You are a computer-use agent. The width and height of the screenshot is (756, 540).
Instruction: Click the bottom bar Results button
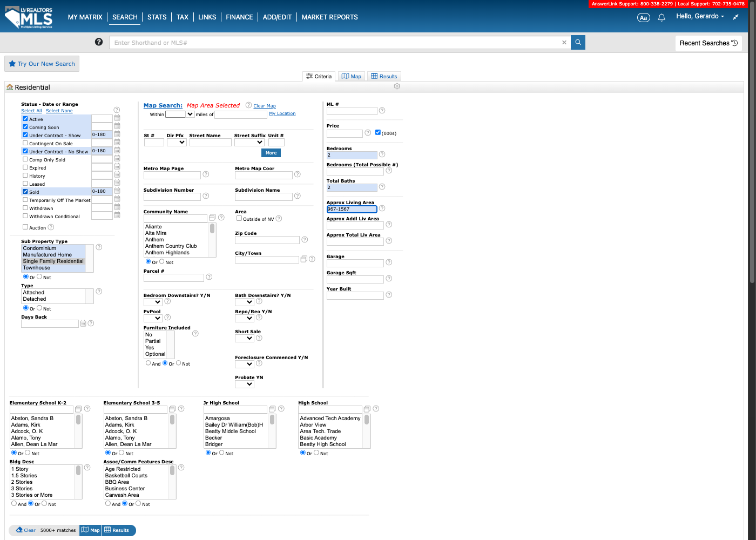pyautogui.click(x=118, y=530)
